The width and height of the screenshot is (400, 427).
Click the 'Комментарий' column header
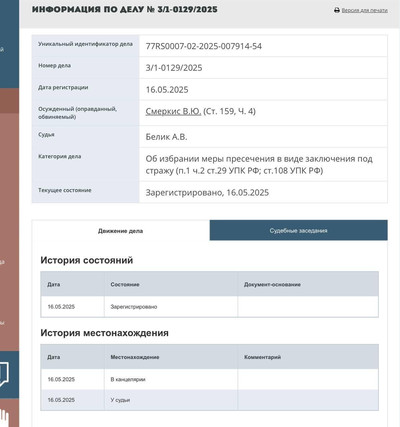pos(262,357)
